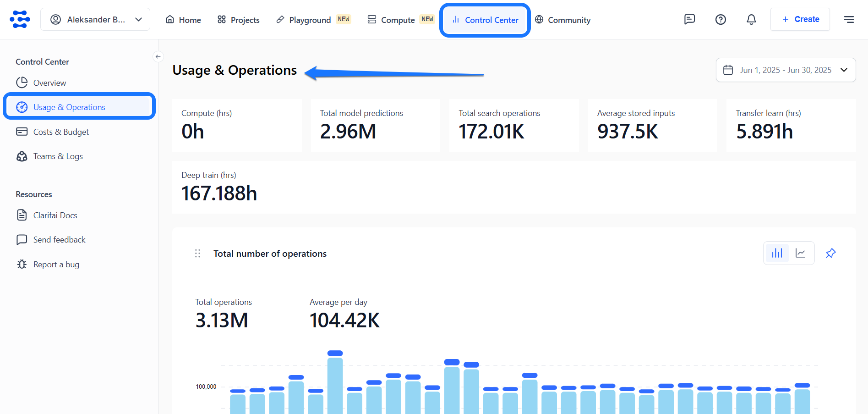Click the Clarifai Docs document icon
868x414 pixels.
coord(22,215)
